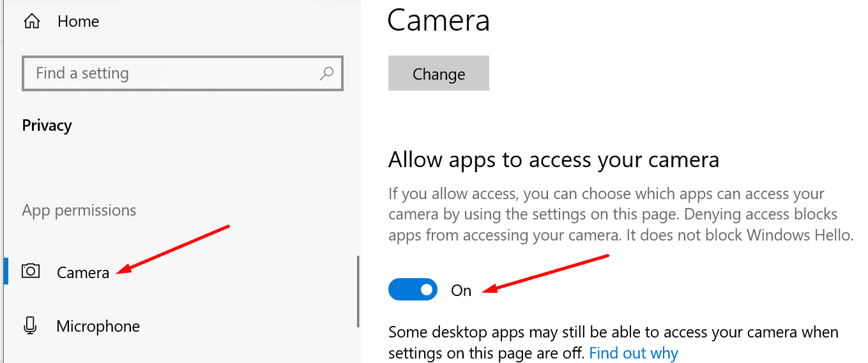This screenshot has height=363, width=868.
Task: Click the Microphone icon in the sidebar
Action: [x=30, y=326]
